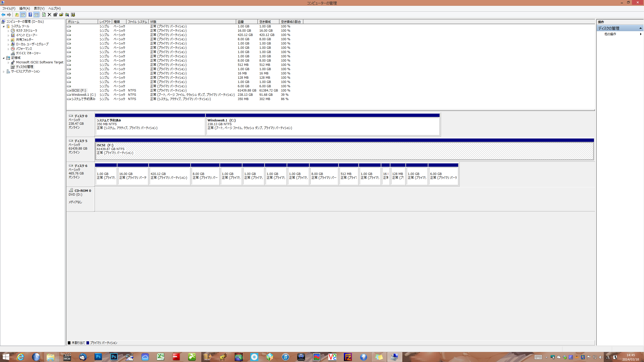
Task: Open the 操作(A) menu
Action: [x=24, y=9]
